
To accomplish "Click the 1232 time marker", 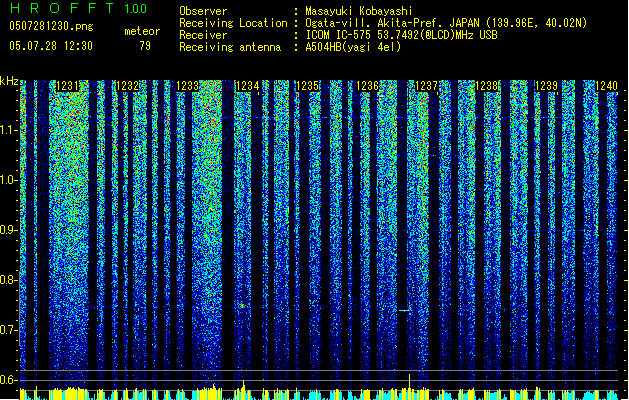I will point(128,86).
